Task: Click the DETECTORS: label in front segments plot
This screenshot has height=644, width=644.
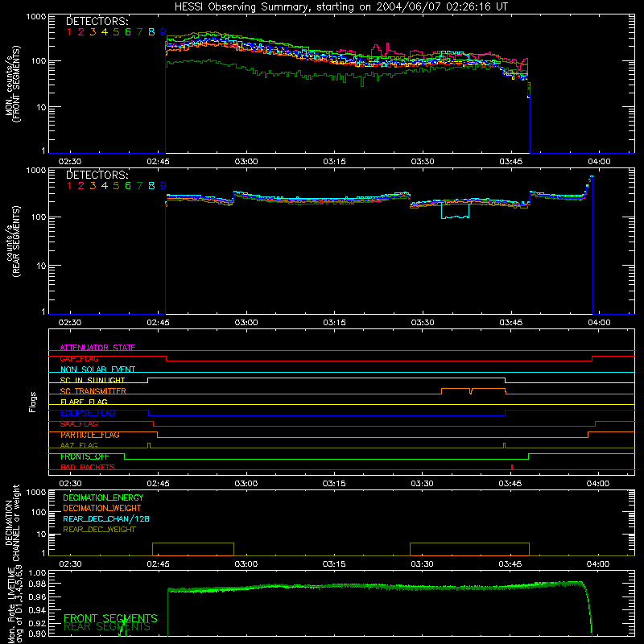Action: [97, 21]
